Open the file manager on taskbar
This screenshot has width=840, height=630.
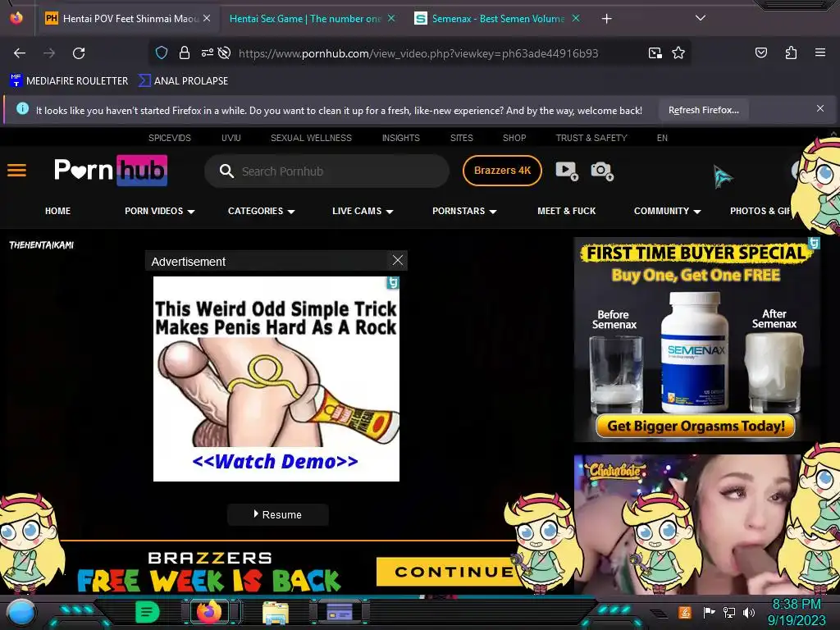(x=276, y=613)
